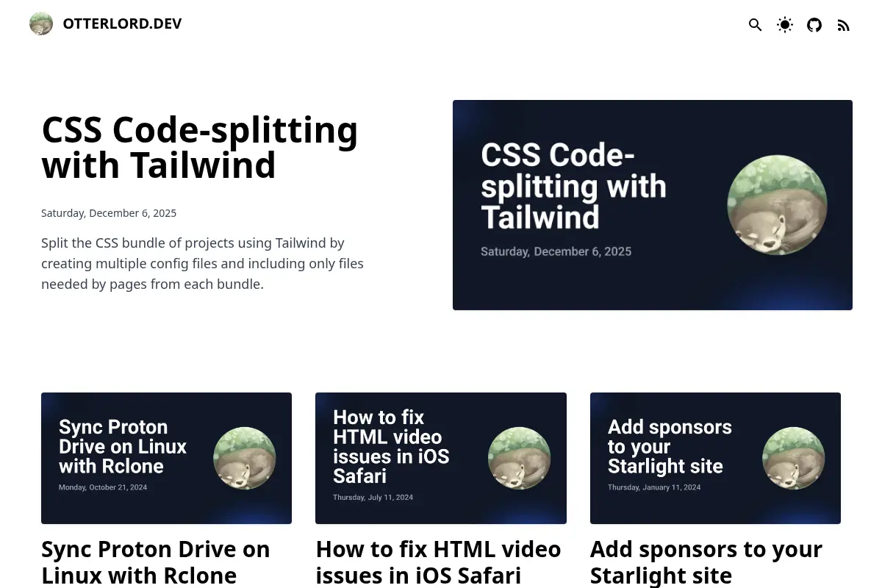This screenshot has width=882, height=588.
Task: Click otter image in iOS Safari card
Action: [519, 458]
